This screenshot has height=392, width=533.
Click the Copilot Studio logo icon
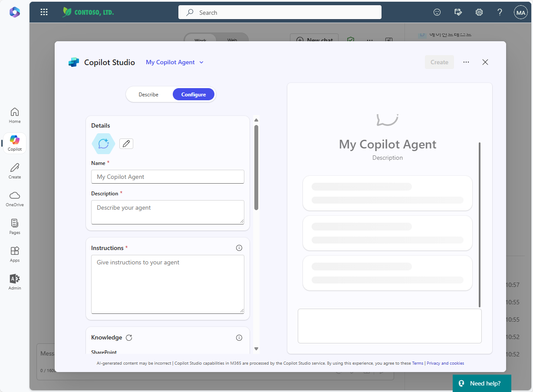(x=74, y=62)
